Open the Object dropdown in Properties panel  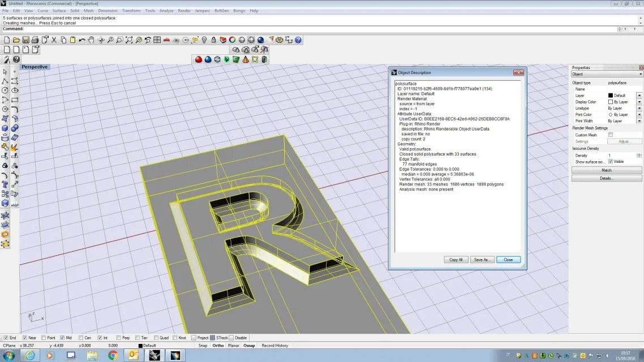[x=607, y=74]
